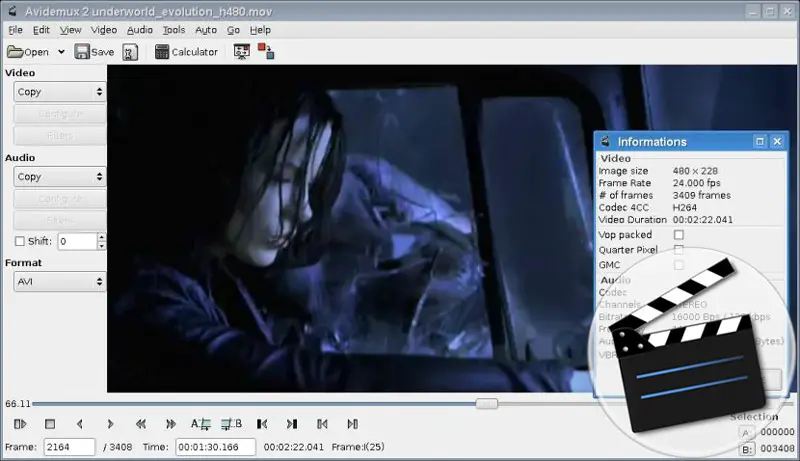Click the file information icon next to Save
This screenshot has height=461, width=800.
130,52
